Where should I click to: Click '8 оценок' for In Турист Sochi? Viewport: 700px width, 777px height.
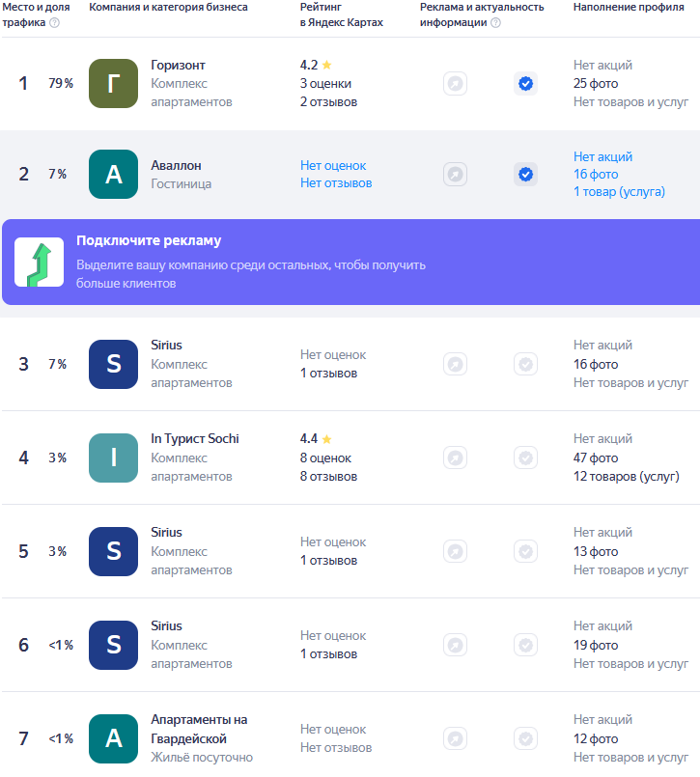click(x=325, y=458)
